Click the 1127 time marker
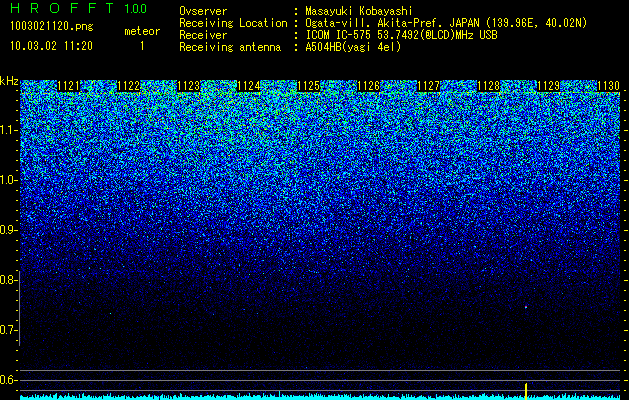 428,86
